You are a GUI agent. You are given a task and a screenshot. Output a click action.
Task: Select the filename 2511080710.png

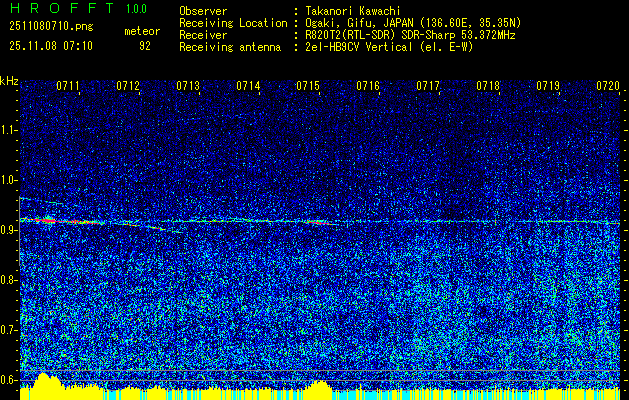pos(51,27)
